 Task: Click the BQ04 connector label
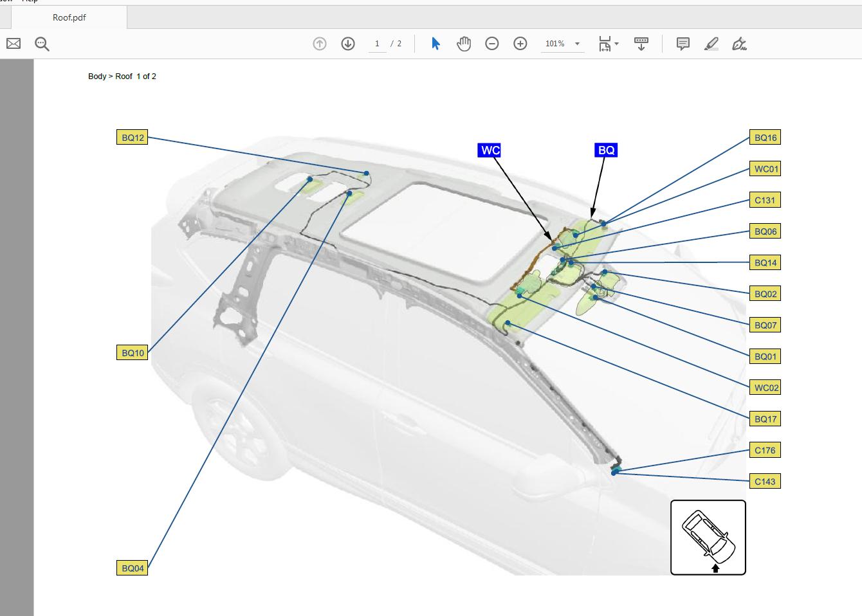[x=133, y=568]
